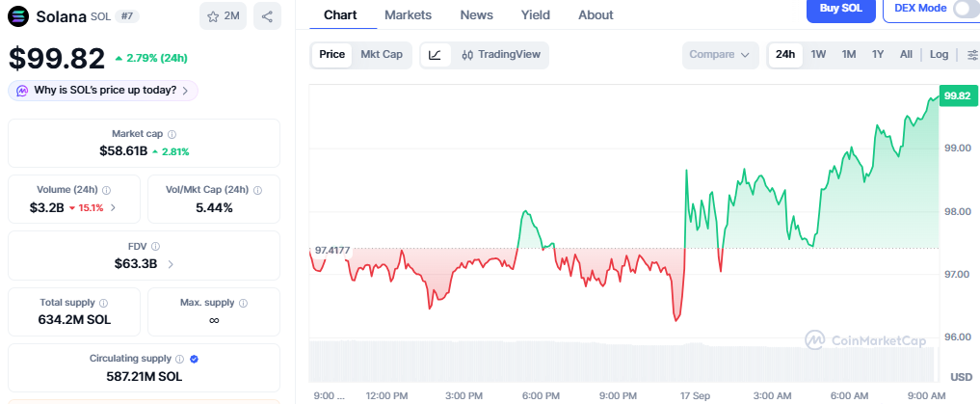Expand Volume (24h) details chevron

pos(113,207)
